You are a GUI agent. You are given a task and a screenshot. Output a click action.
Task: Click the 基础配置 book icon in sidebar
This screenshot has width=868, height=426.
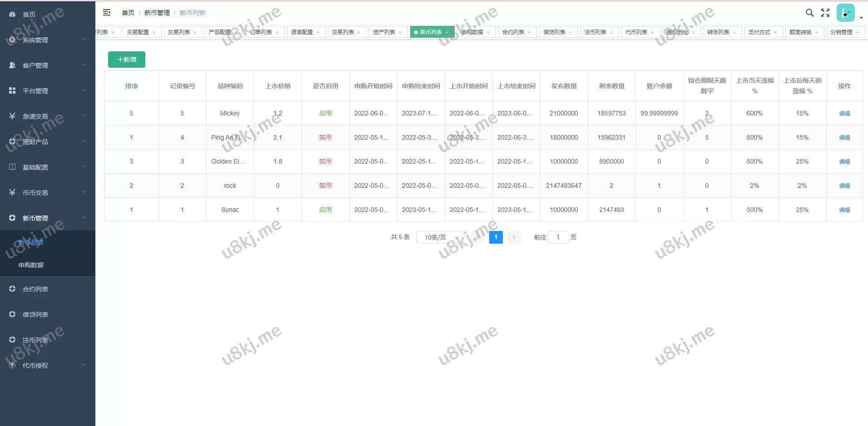[12, 167]
